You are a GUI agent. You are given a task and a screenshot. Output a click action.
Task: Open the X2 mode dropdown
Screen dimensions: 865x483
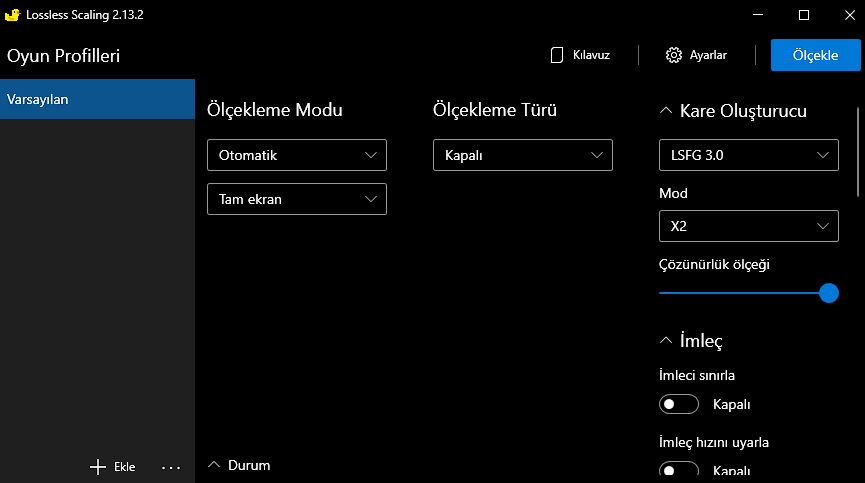pyautogui.click(x=748, y=226)
